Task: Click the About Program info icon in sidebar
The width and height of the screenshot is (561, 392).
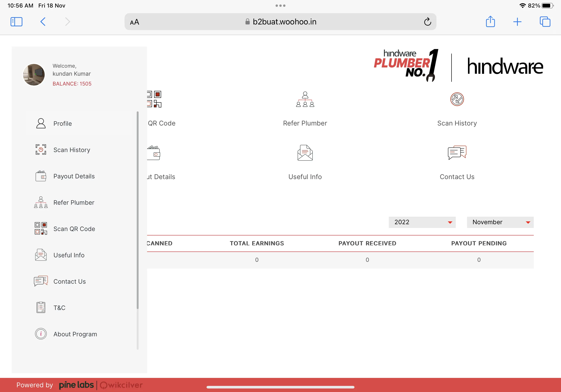Action: click(41, 334)
